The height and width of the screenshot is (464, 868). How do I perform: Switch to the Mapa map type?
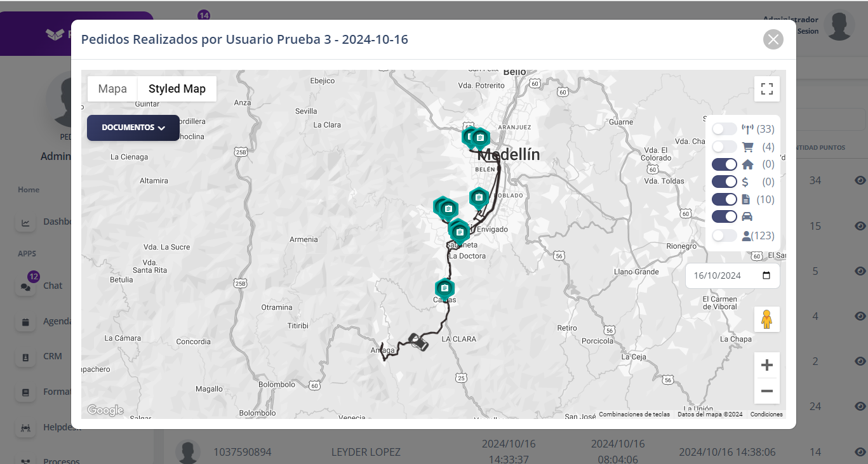click(x=112, y=89)
